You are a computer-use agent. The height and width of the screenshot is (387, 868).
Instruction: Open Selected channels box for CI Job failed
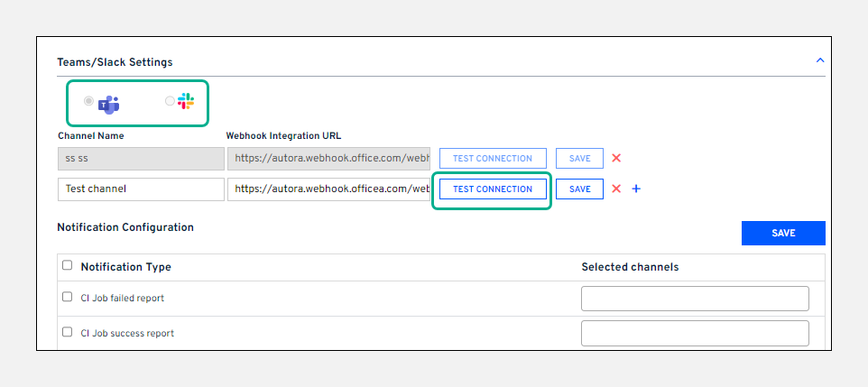(695, 299)
